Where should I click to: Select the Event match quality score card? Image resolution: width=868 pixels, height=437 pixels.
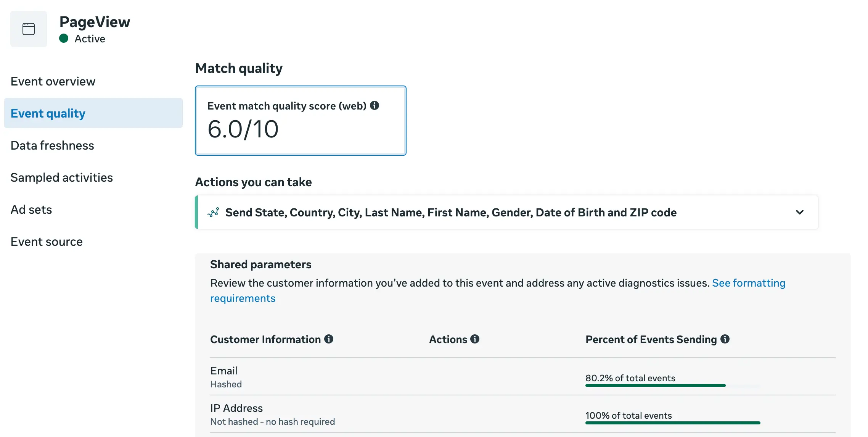[x=301, y=121]
